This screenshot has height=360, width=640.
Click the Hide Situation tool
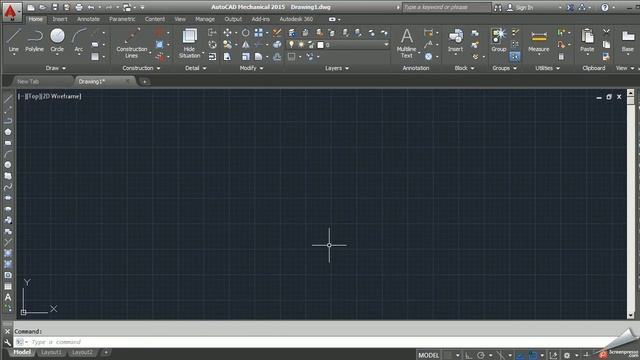click(189, 43)
